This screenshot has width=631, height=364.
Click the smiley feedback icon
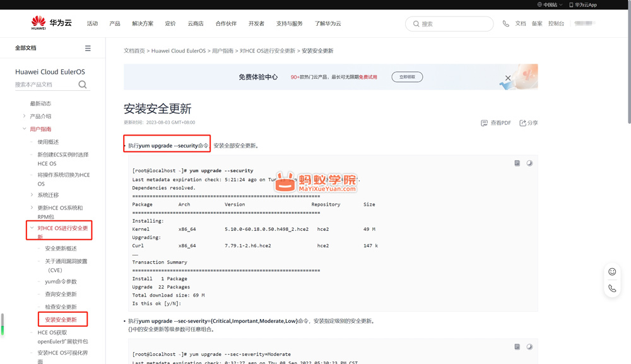point(612,272)
